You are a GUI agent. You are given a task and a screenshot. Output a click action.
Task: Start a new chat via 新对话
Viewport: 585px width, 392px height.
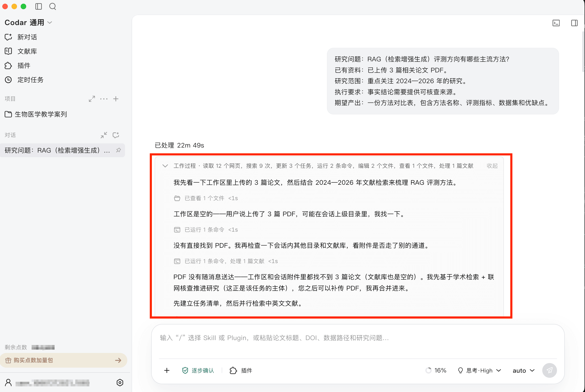tap(21, 37)
